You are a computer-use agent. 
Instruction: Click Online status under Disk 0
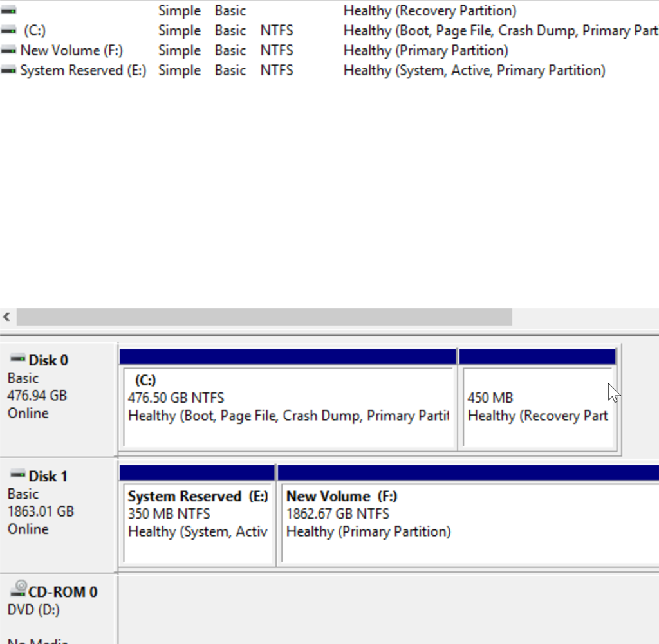(28, 414)
